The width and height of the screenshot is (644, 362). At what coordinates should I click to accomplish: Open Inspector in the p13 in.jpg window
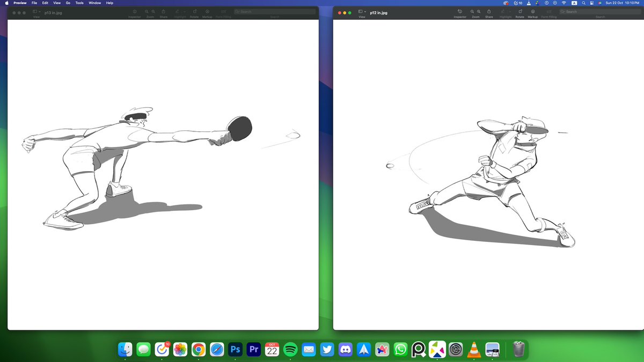point(134,11)
